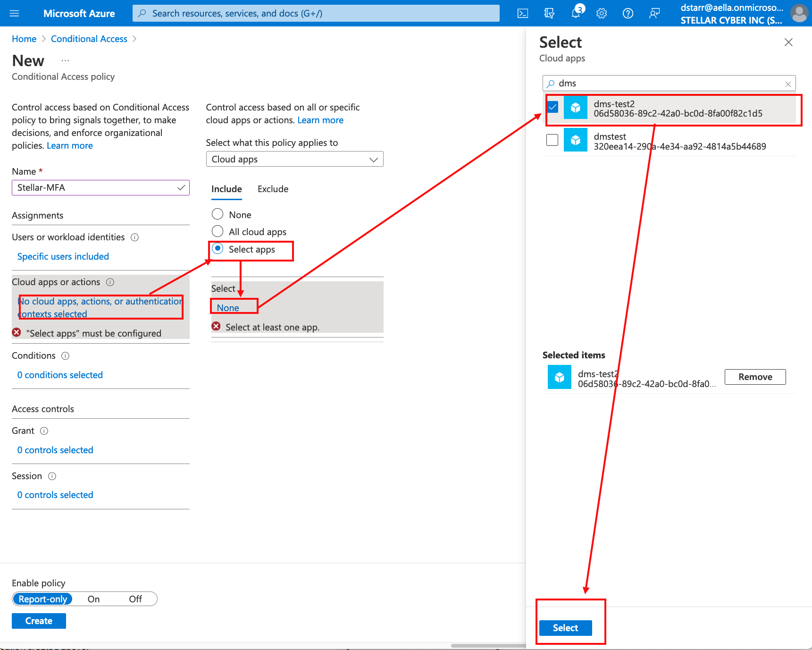Switch to the Include tab
Screen dimensions: 812x650
(x=226, y=189)
